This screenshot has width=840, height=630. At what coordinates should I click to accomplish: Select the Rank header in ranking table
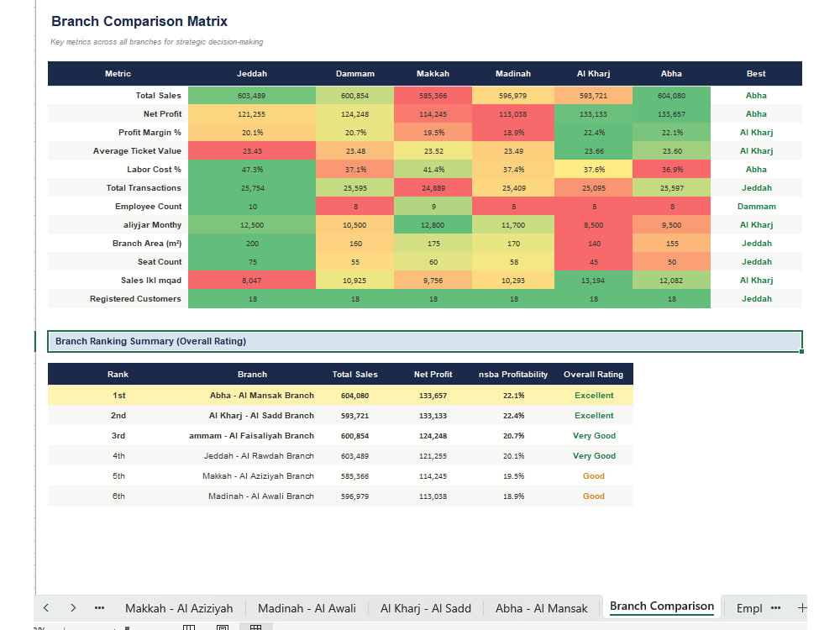[118, 375]
